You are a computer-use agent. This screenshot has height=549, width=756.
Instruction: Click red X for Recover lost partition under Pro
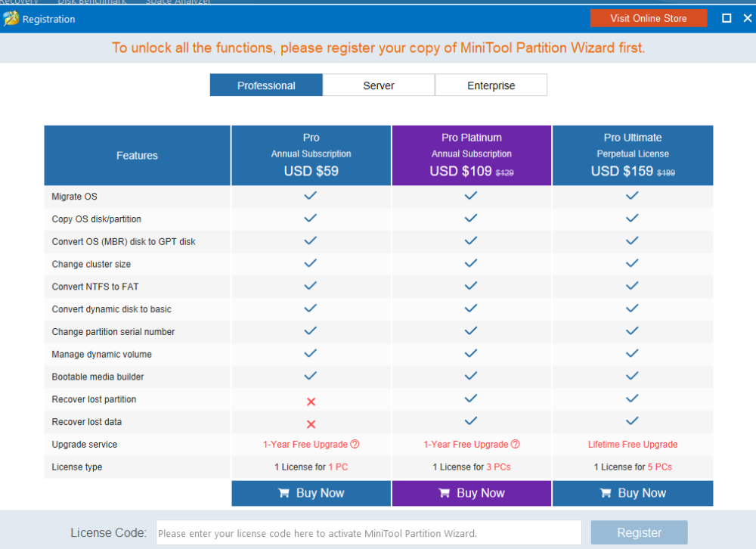click(x=311, y=401)
